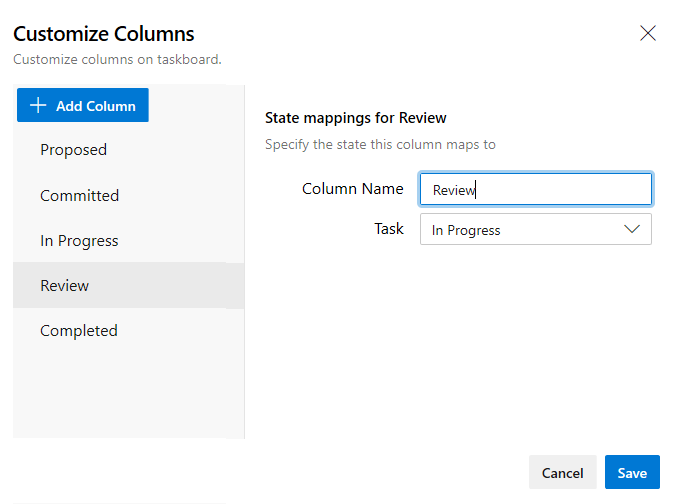Select the Review column entry

129,285
